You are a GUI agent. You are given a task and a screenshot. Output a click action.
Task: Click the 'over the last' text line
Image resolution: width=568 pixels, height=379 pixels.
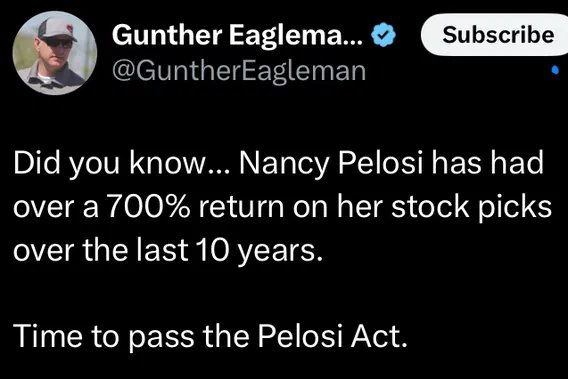(101, 250)
